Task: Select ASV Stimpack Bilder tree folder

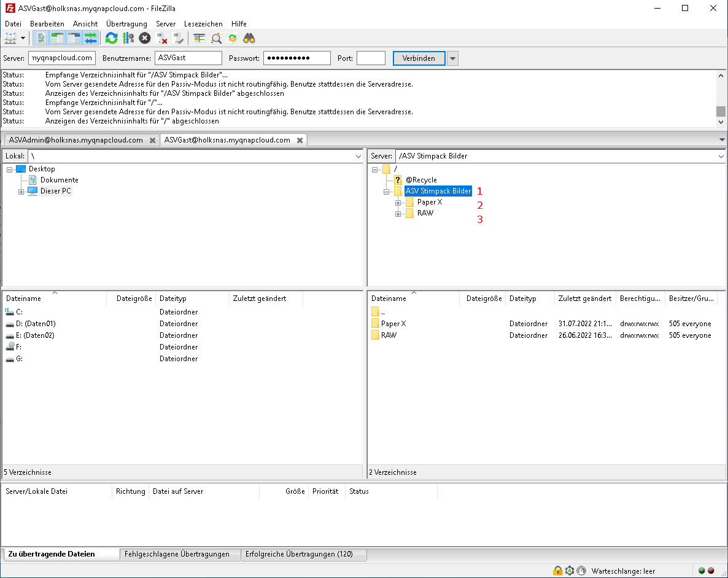Action: tap(438, 191)
